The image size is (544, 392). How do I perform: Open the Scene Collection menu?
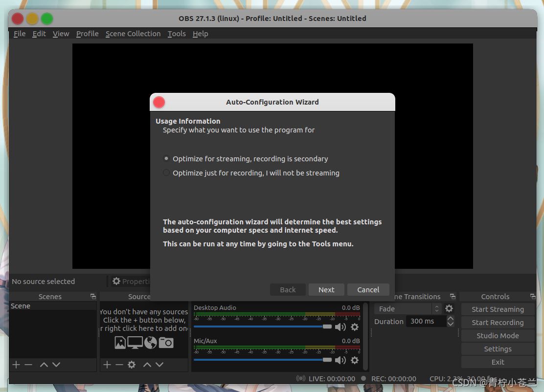point(133,34)
